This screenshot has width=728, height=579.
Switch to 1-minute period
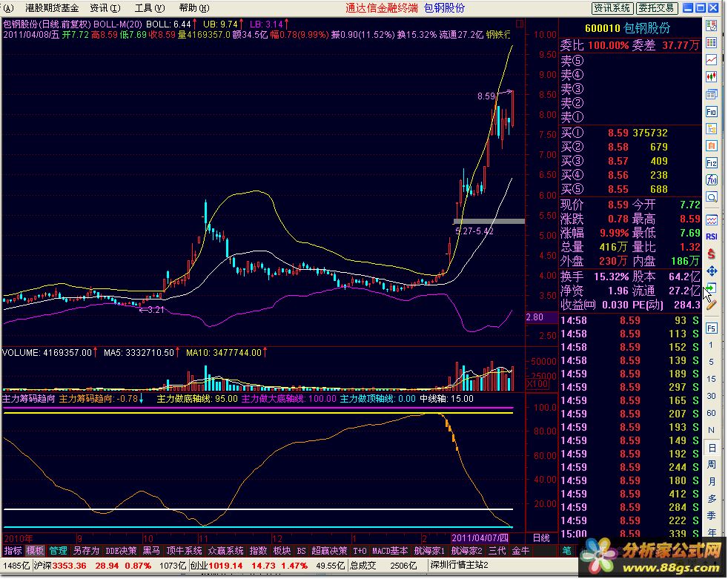[x=711, y=345]
